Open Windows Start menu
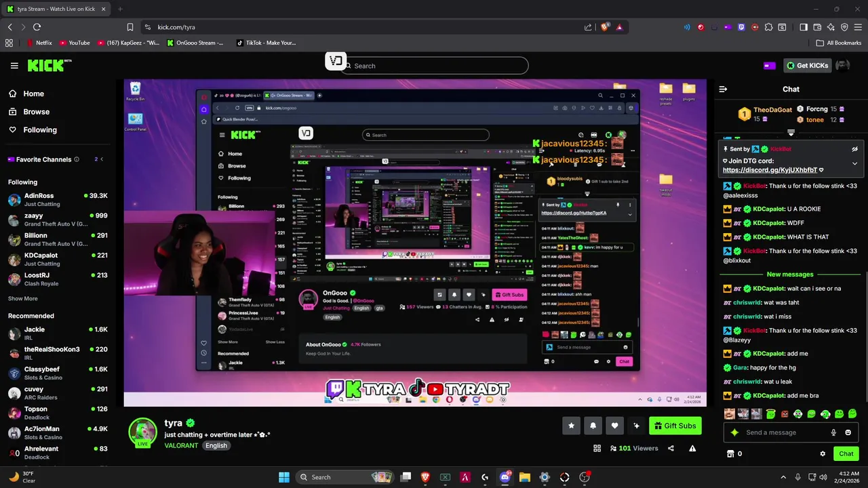Viewport: 868px width, 488px height. tap(284, 477)
